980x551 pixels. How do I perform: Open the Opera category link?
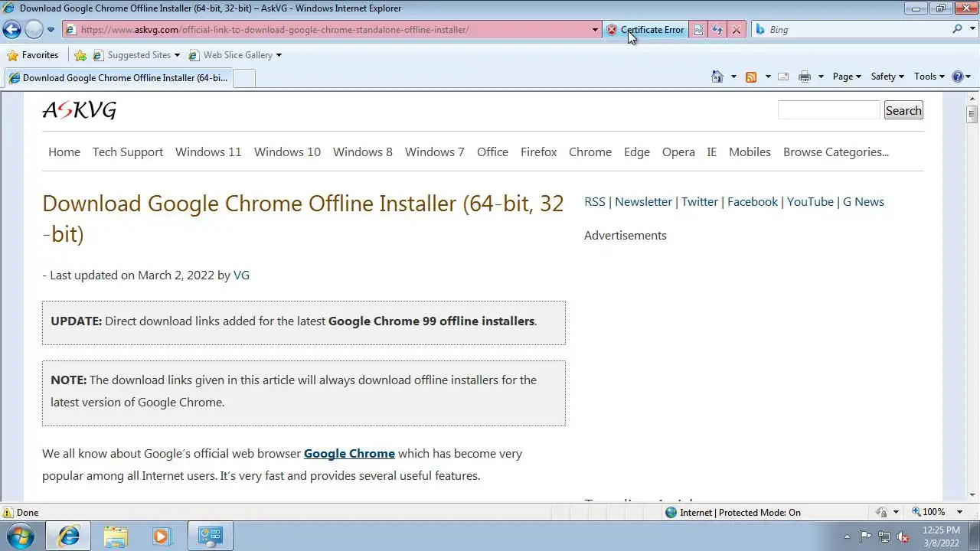(678, 152)
